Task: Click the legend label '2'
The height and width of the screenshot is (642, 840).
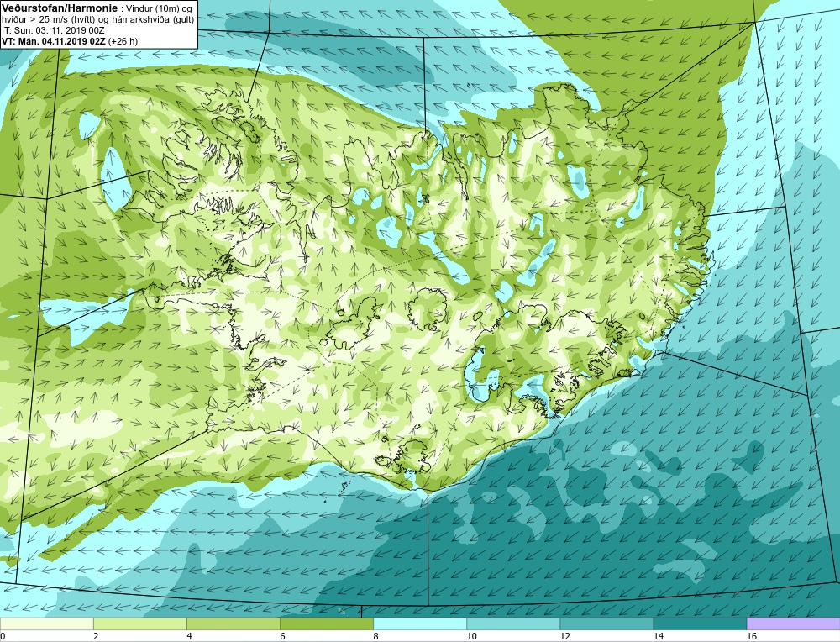Action: pyautogui.click(x=96, y=636)
